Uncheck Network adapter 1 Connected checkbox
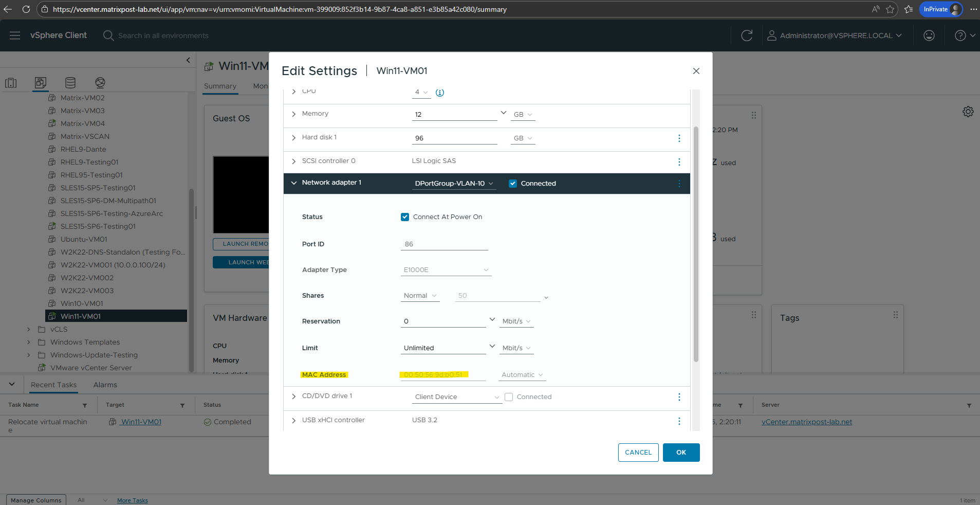Viewport: 980px width, 505px height. (512, 184)
